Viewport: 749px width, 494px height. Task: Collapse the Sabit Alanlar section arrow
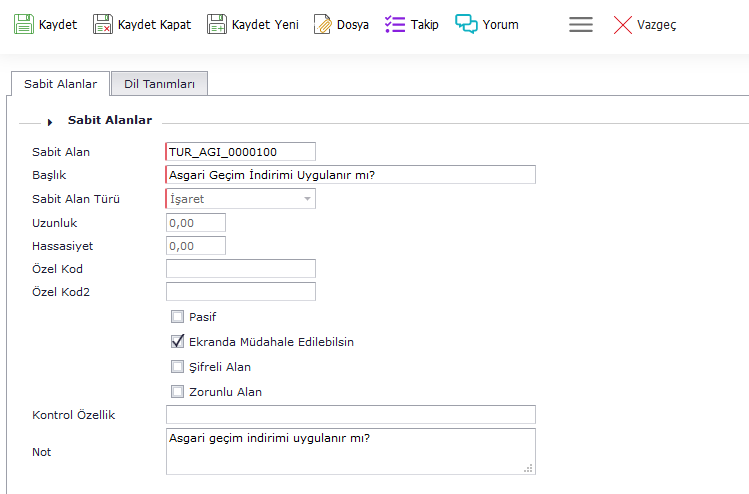50,122
